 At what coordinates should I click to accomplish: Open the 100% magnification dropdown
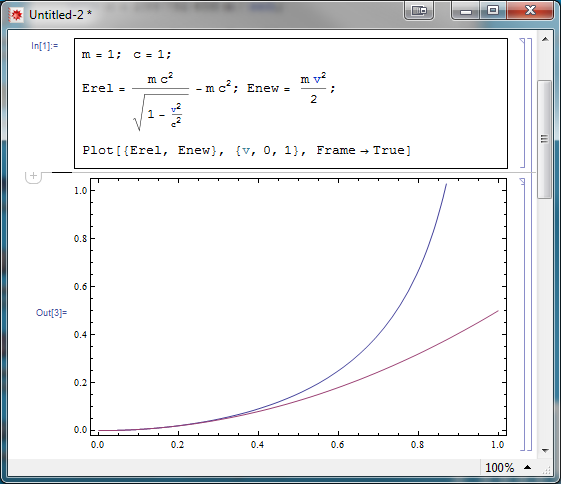[499, 468]
